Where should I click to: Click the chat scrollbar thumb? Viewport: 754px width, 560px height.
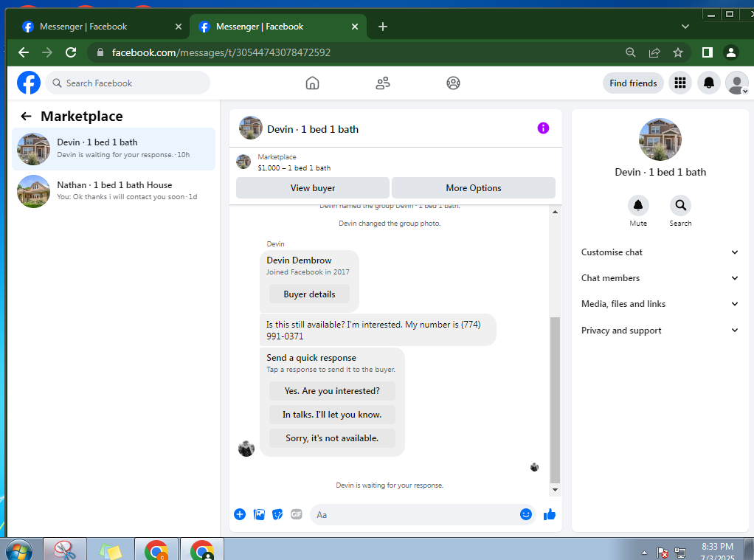point(555,399)
